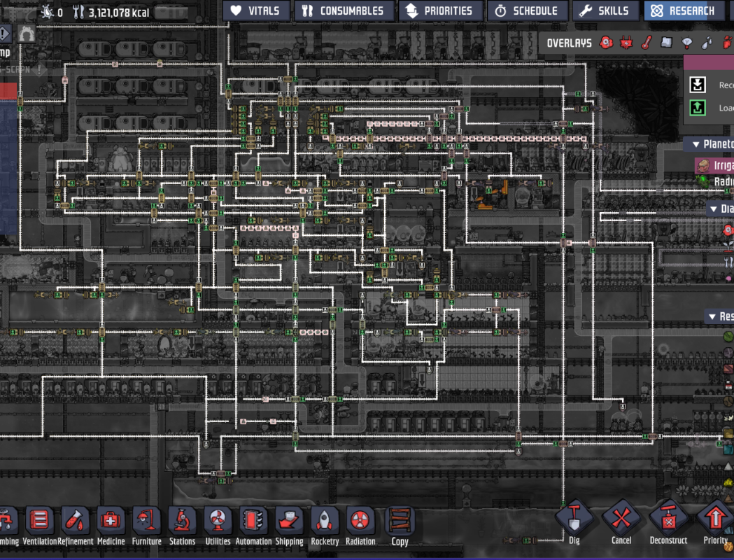Open the Plumbing build category

click(8, 526)
